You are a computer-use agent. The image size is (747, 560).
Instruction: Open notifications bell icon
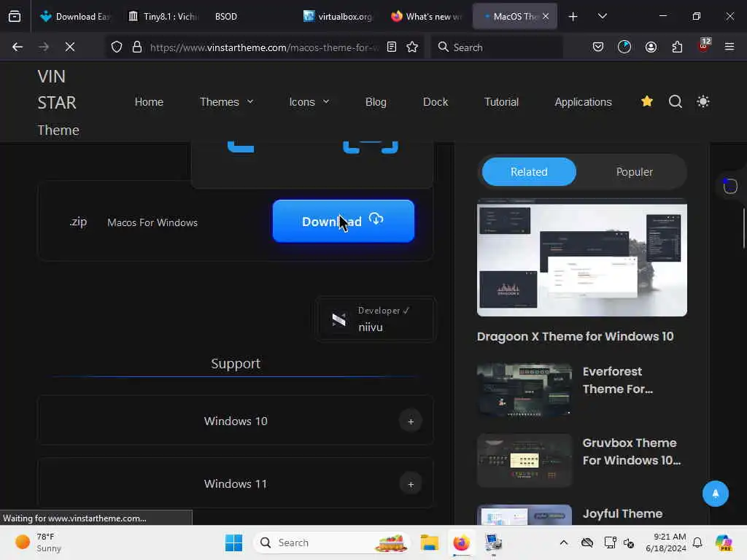coord(697,542)
